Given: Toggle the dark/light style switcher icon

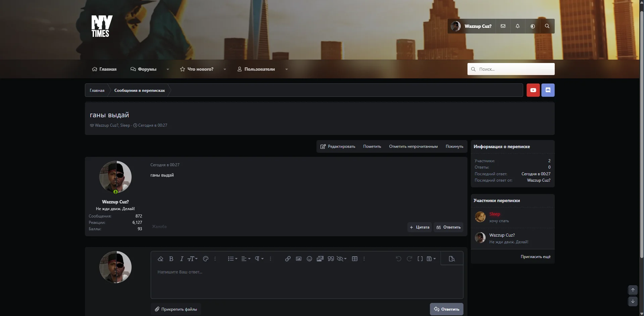Looking at the screenshot, I should point(533,26).
